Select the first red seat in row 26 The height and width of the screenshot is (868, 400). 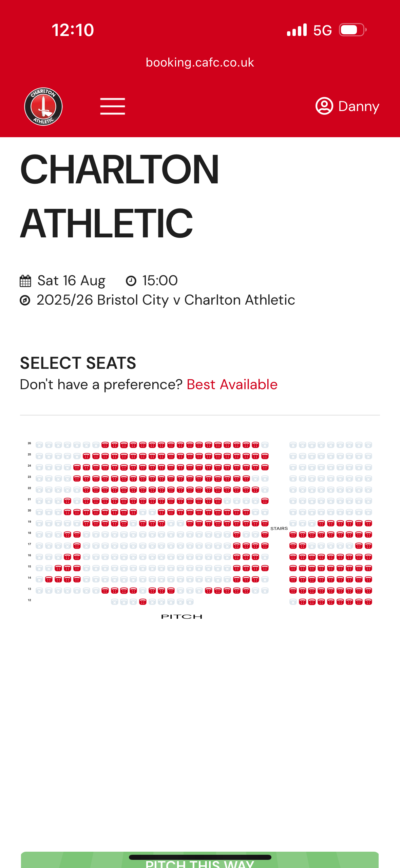pos(105,445)
